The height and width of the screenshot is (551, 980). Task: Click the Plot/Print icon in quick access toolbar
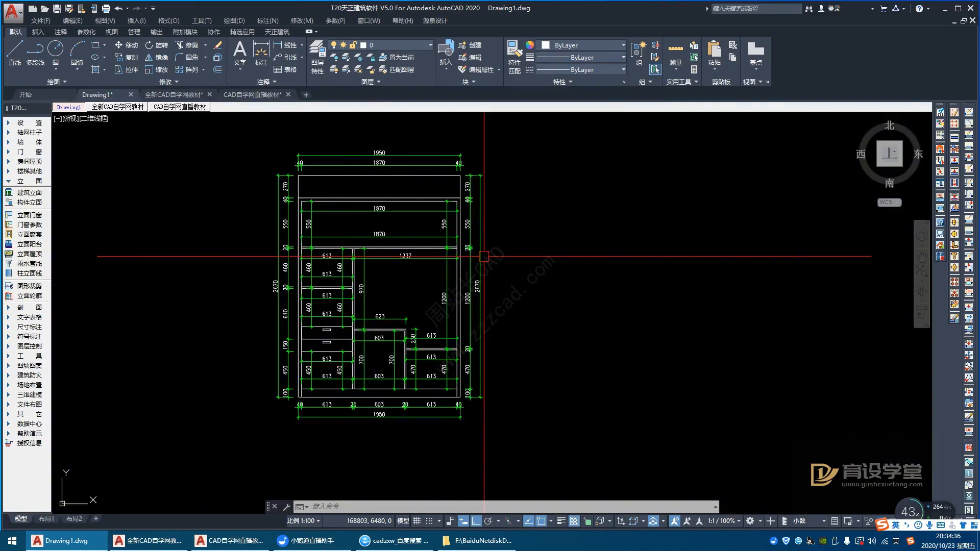106,8
